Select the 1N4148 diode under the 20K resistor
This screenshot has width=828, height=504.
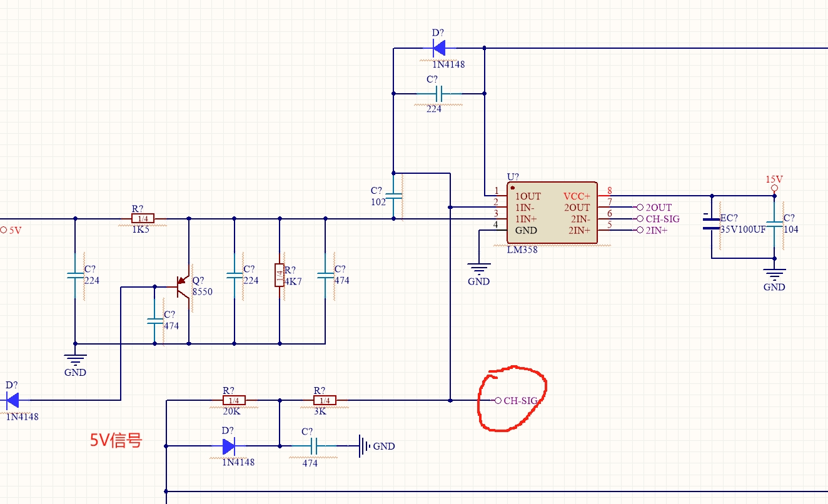coord(229,446)
